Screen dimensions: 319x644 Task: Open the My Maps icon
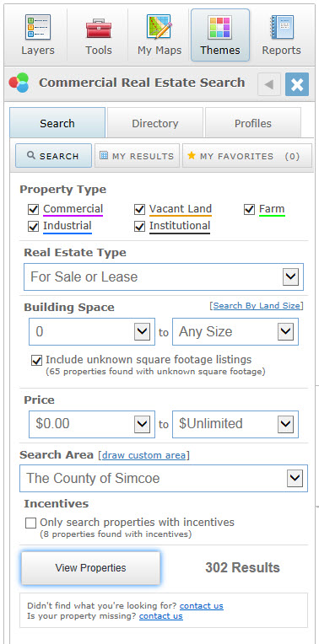click(x=159, y=27)
